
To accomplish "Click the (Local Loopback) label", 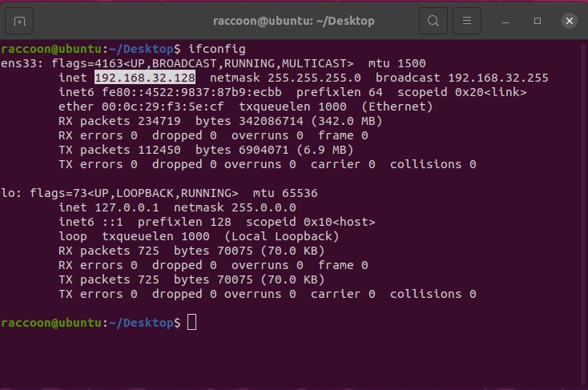I will point(282,236).
